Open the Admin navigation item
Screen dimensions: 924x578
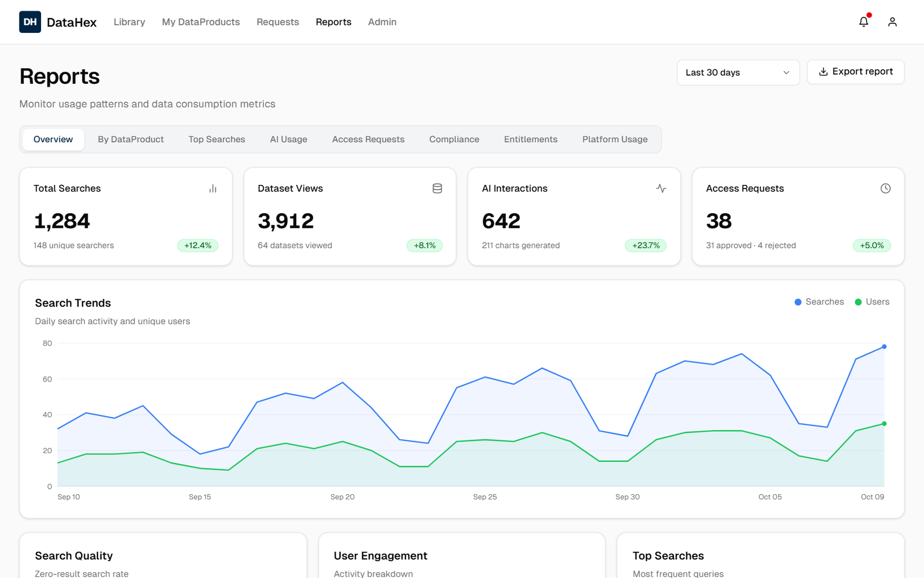point(382,22)
